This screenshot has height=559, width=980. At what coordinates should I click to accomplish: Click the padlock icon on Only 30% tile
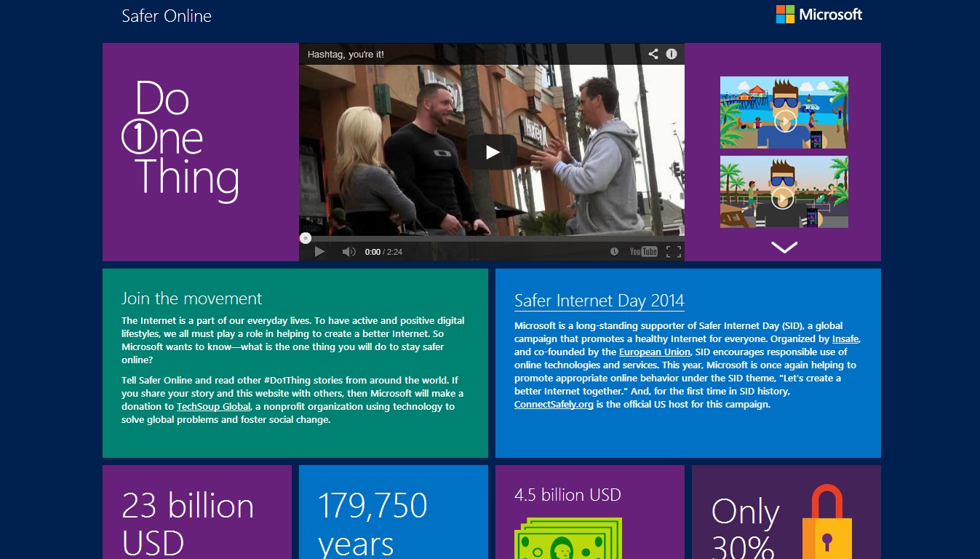click(826, 523)
